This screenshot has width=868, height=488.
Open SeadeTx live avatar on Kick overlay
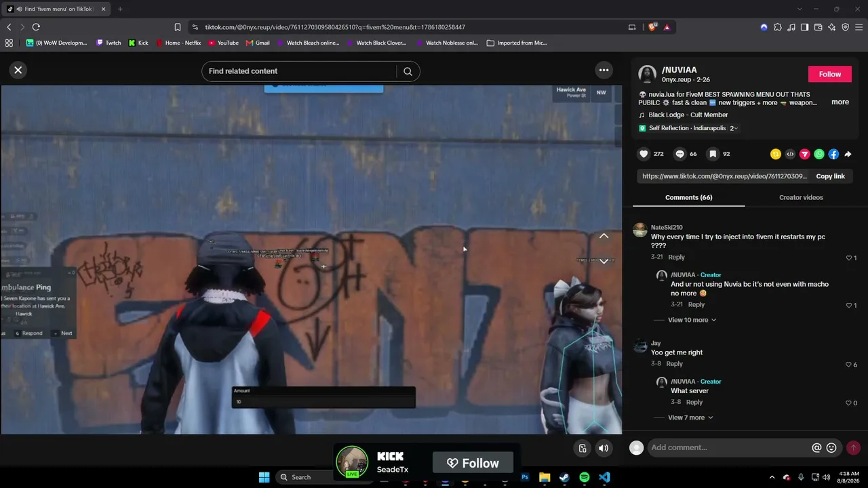point(352,462)
